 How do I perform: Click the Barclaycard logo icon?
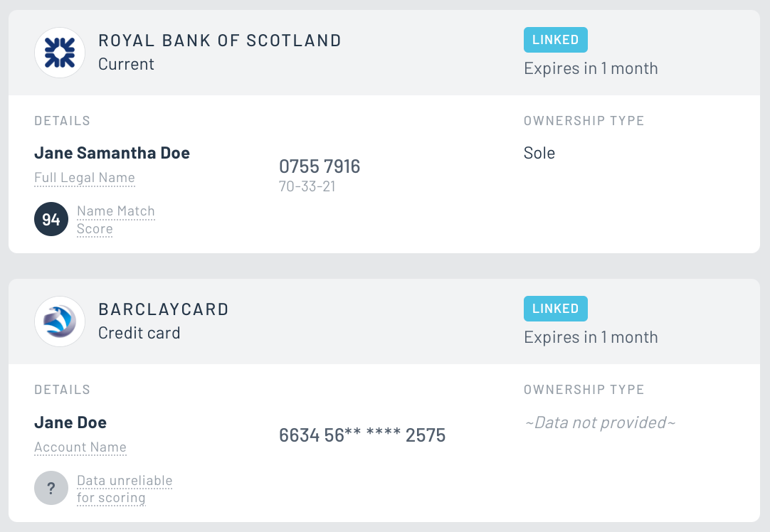pos(60,321)
